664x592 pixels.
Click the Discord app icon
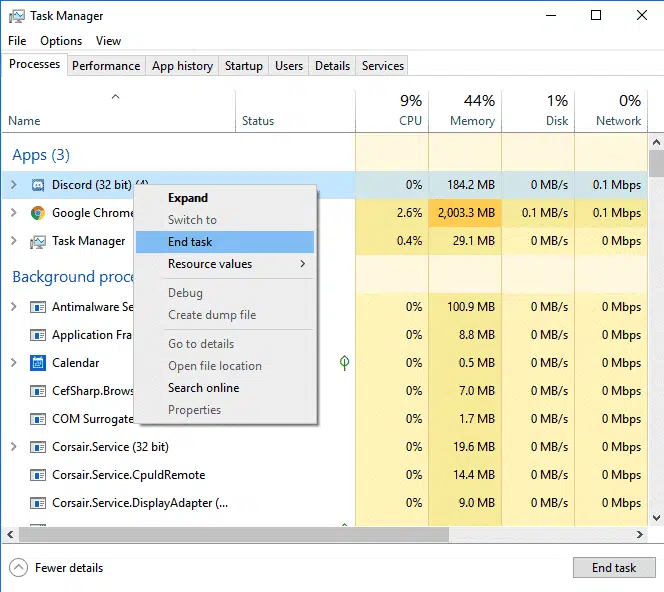(38, 185)
